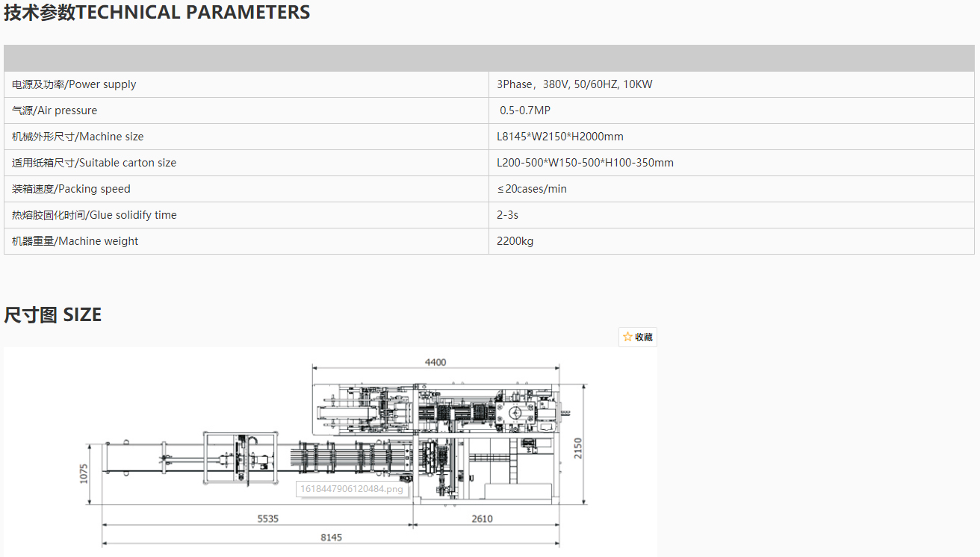Click the 1618447906120484.png filename tooltip
The height and width of the screenshot is (557, 980).
tap(352, 489)
